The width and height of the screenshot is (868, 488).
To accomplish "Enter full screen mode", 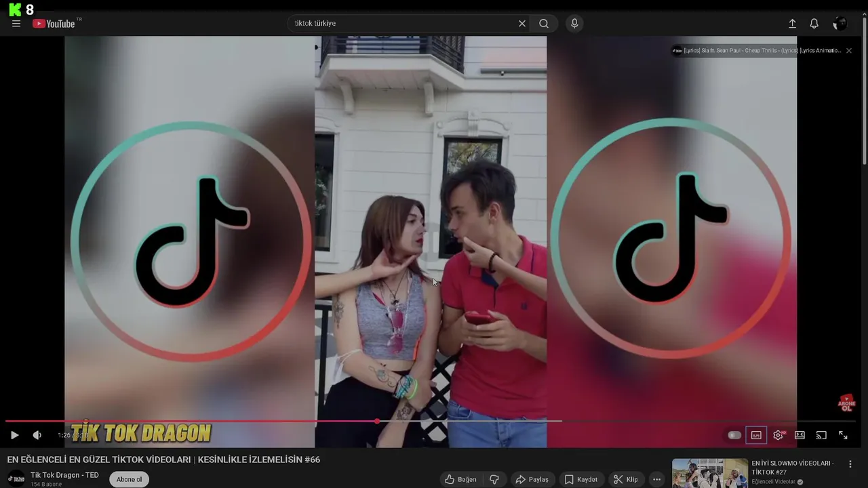I will 843,435.
